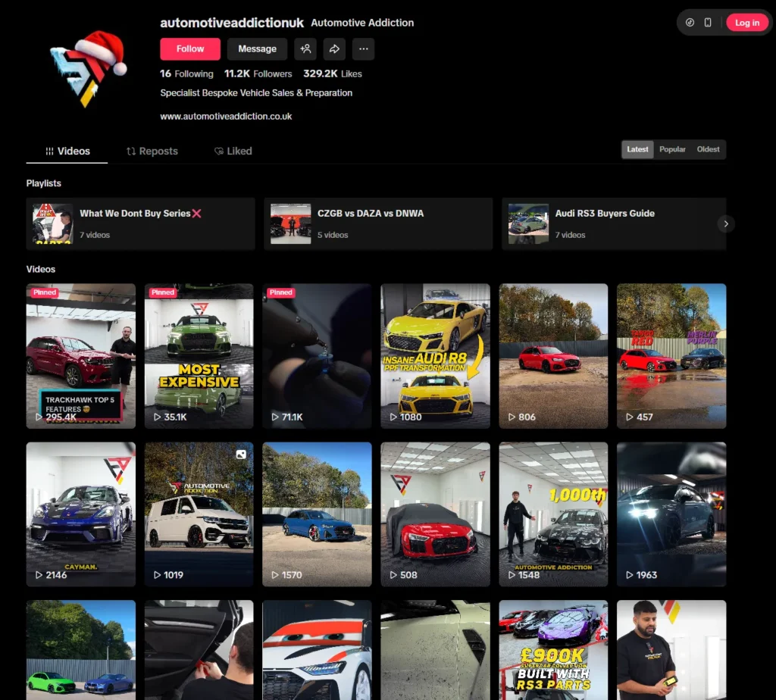
Task: Click the add friend icon button
Action: coord(305,49)
